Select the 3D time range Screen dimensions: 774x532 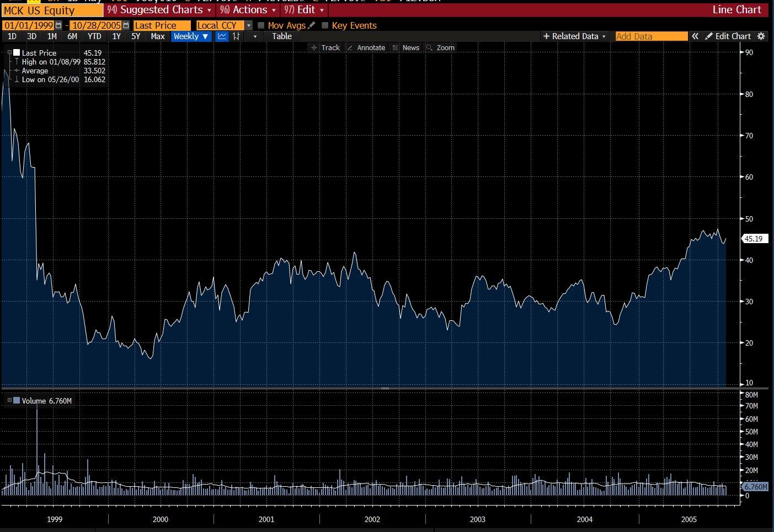(32, 36)
